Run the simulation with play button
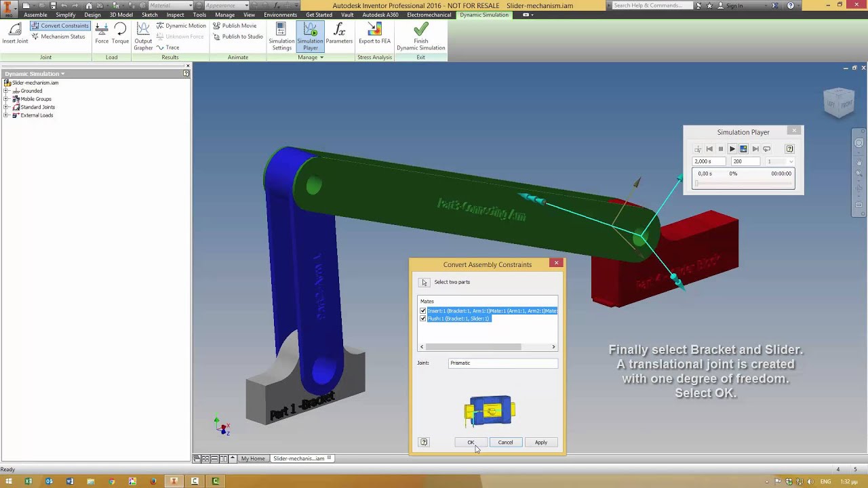 coord(732,149)
